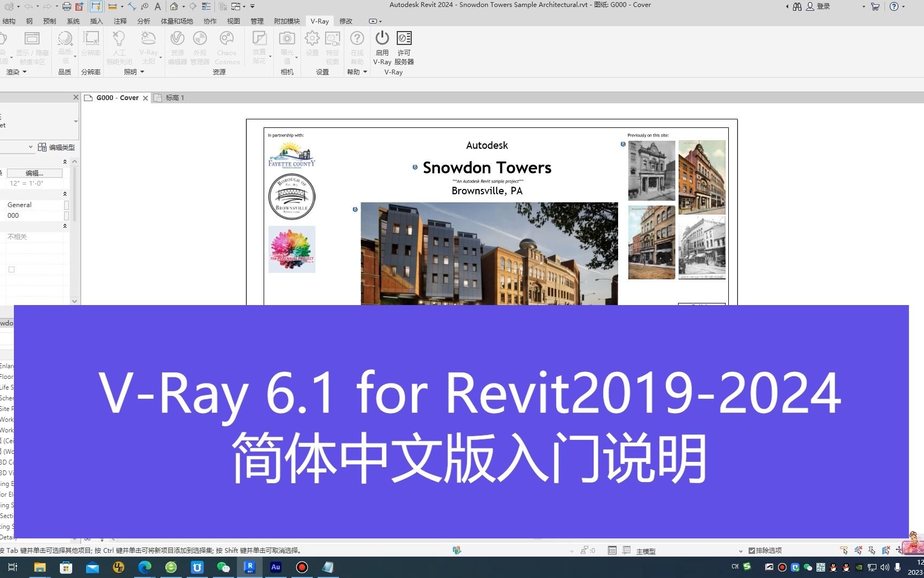The width and height of the screenshot is (924, 578).
Task: Open the Chaos Cosmos browser
Action: 227,38
